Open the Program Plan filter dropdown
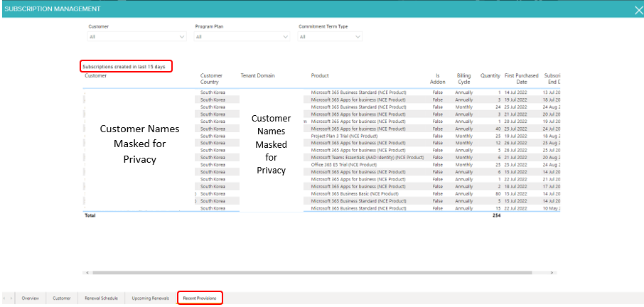 (x=242, y=37)
